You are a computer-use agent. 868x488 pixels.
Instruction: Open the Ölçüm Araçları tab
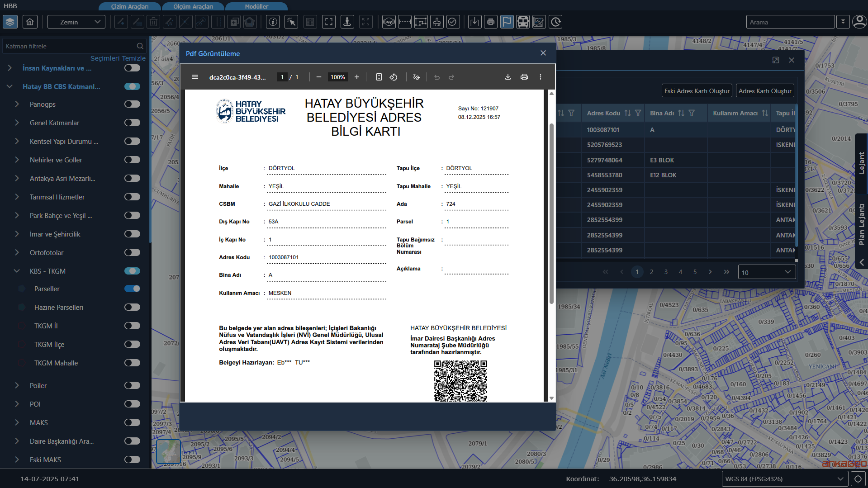point(193,6)
